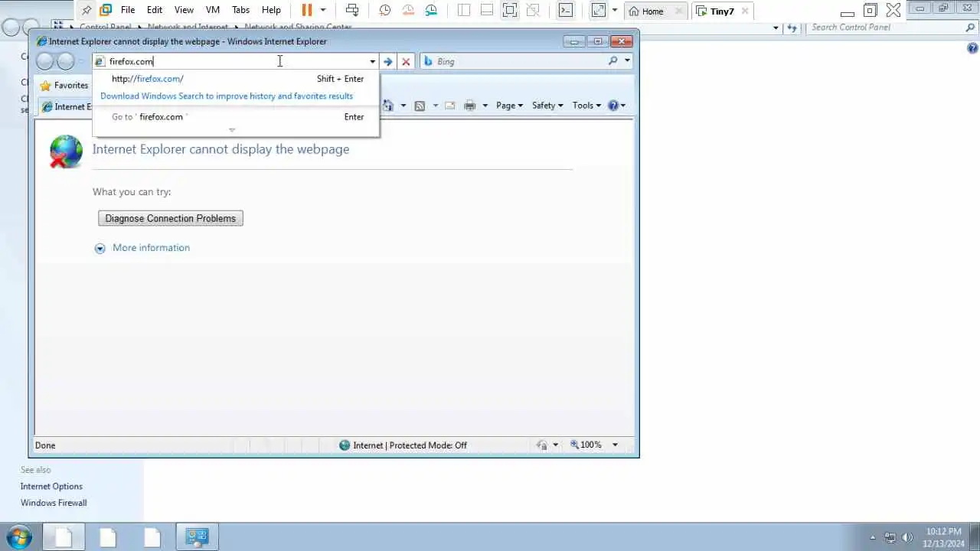Viewport: 980px width, 551px height.
Task: Open the VMware Edit menu
Action: pos(155,10)
